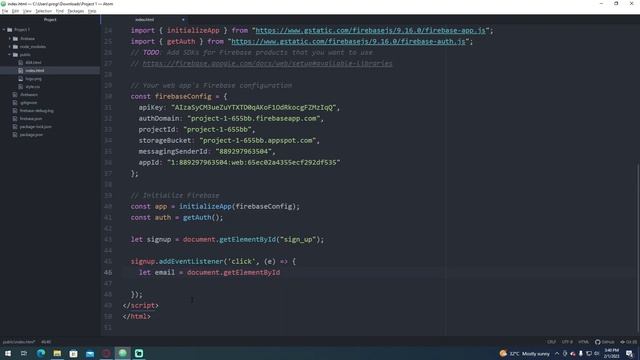The height and width of the screenshot is (360, 640).
Task: Open package.json in the tree
Action: click(31, 135)
